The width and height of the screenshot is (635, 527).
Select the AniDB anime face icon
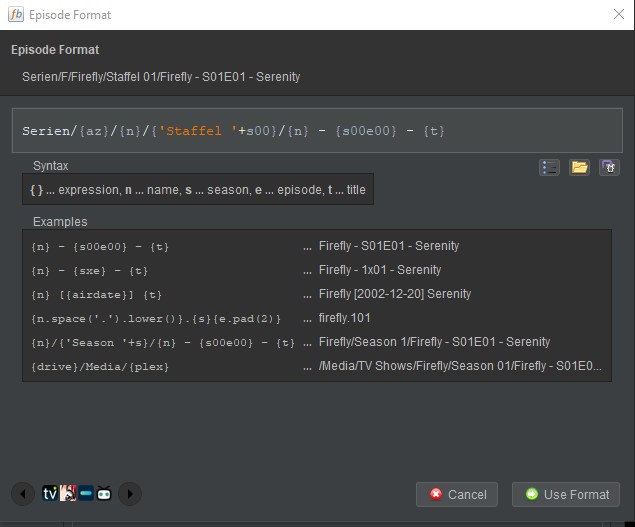68,493
